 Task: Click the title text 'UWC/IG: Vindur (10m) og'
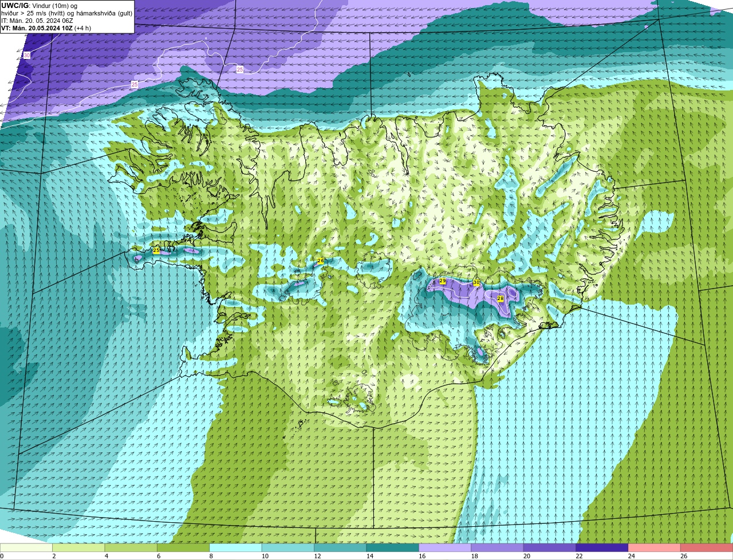point(39,6)
